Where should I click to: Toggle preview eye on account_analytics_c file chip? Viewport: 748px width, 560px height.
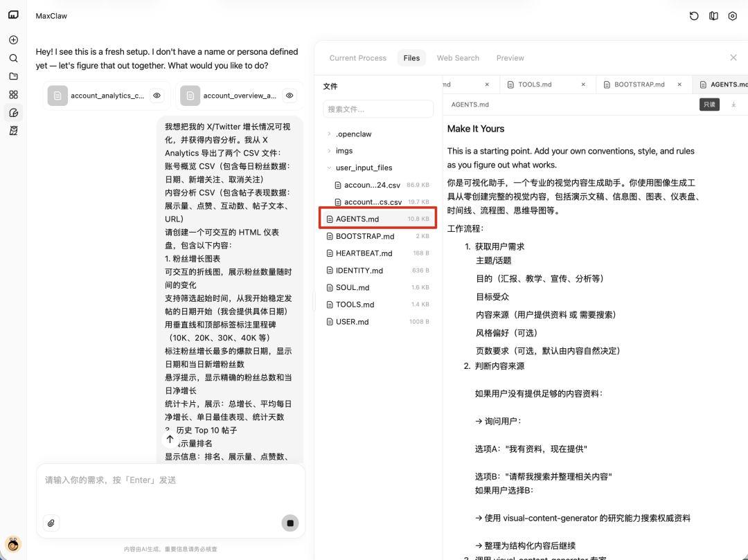point(157,96)
